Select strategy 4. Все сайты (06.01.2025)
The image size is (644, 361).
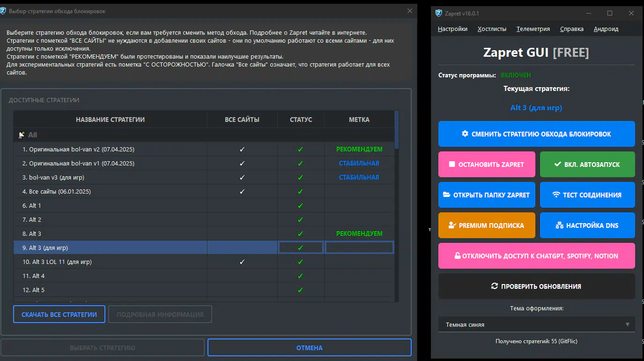204,191
